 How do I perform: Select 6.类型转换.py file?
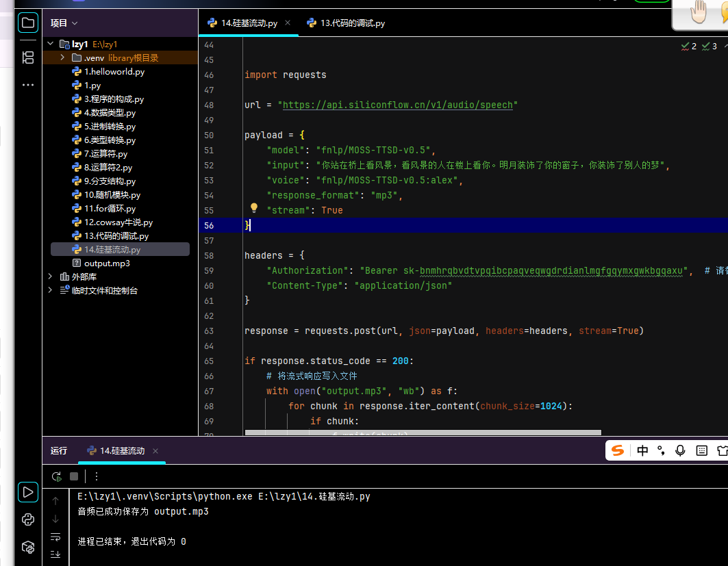pos(110,140)
